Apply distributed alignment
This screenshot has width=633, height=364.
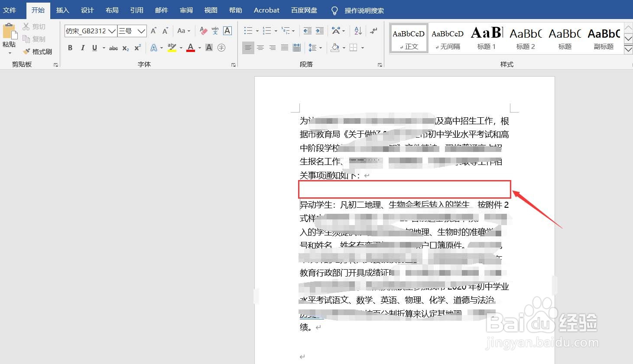point(297,48)
